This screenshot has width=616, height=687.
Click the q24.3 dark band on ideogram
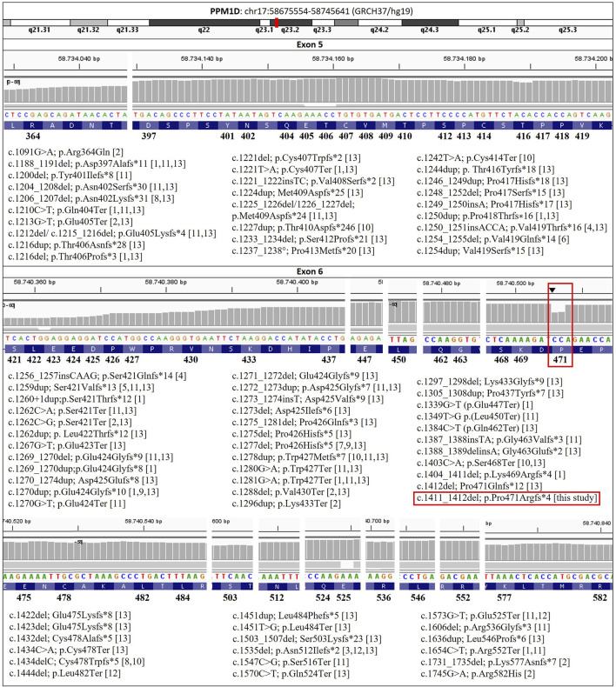point(430,23)
